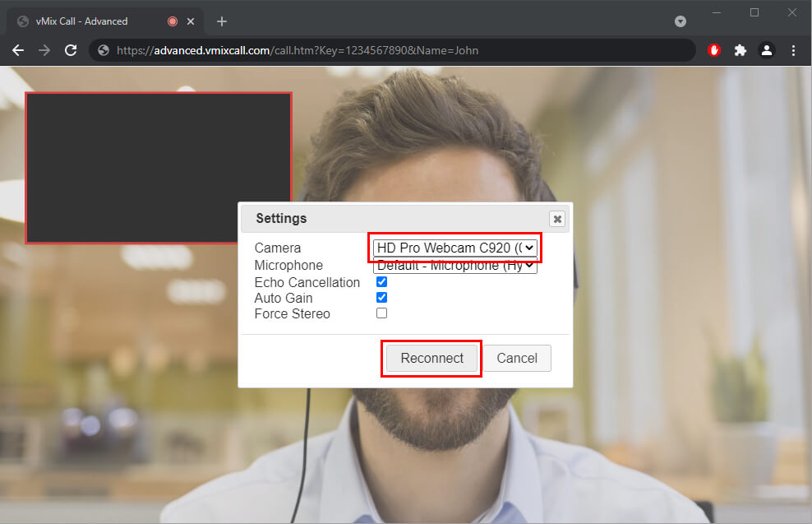Close the Settings dialog with X
812x524 pixels.
[x=557, y=219]
